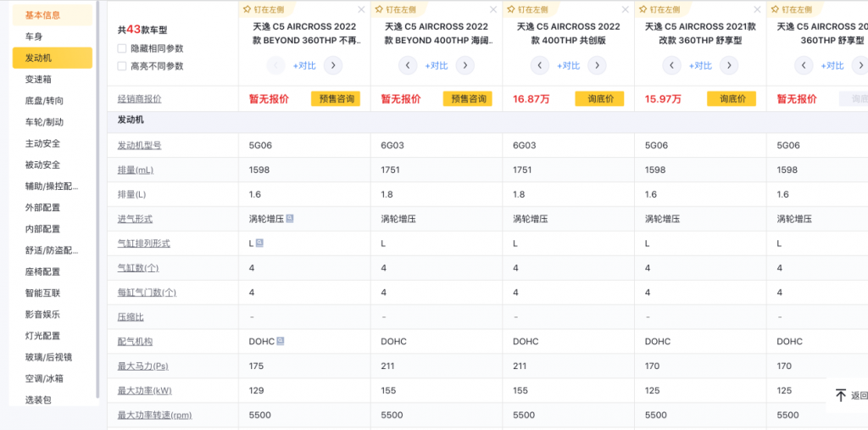Viewport: 868px width, 430px height.
Task: Show previous model for 2021款 改款 column
Action: click(672, 65)
